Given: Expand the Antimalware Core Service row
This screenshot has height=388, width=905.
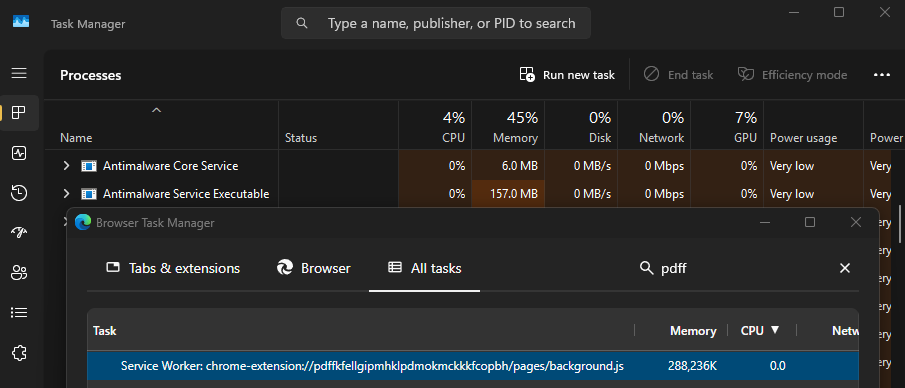Looking at the screenshot, I should pyautogui.click(x=66, y=166).
